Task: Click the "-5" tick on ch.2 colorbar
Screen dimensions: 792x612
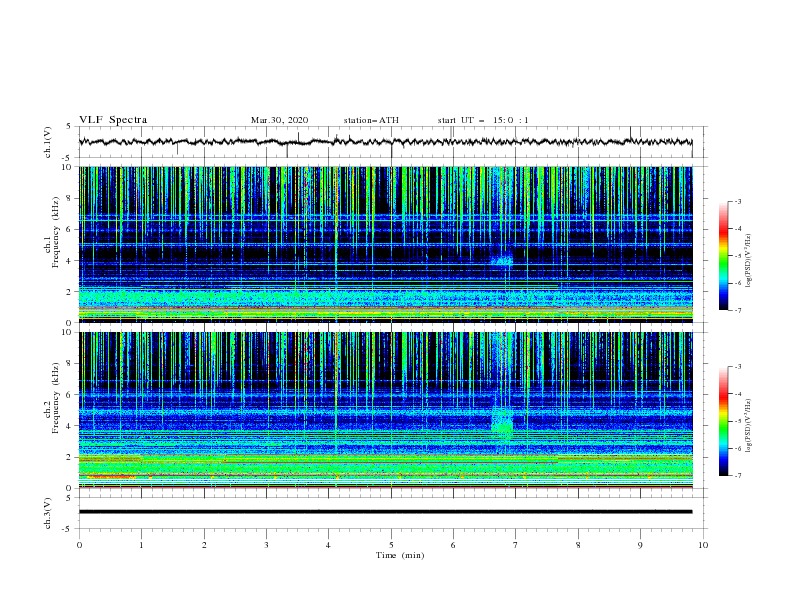Action: coord(738,421)
